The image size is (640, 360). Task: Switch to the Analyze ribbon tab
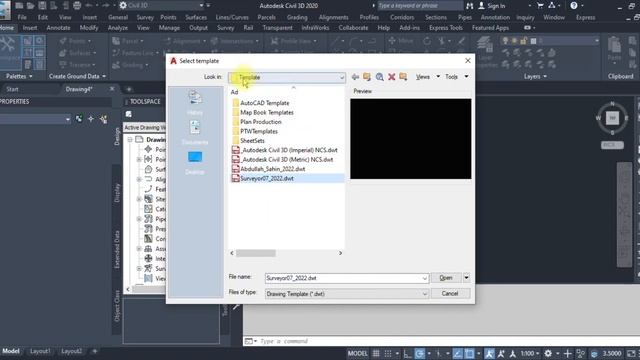coord(118,28)
